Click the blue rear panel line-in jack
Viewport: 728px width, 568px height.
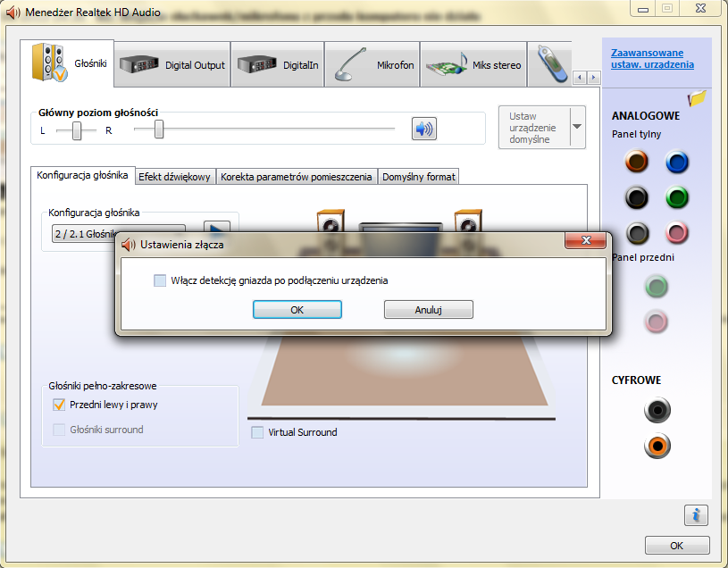(677, 162)
